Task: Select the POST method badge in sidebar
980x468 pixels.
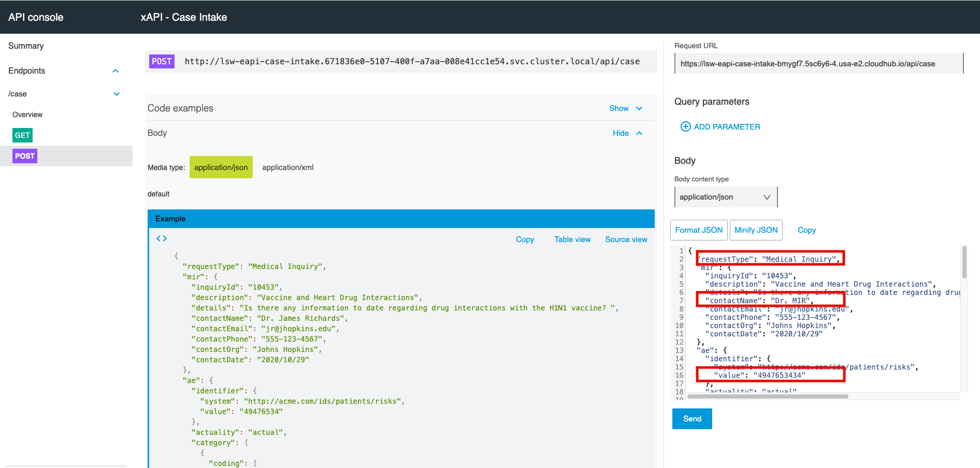Action: coord(25,156)
